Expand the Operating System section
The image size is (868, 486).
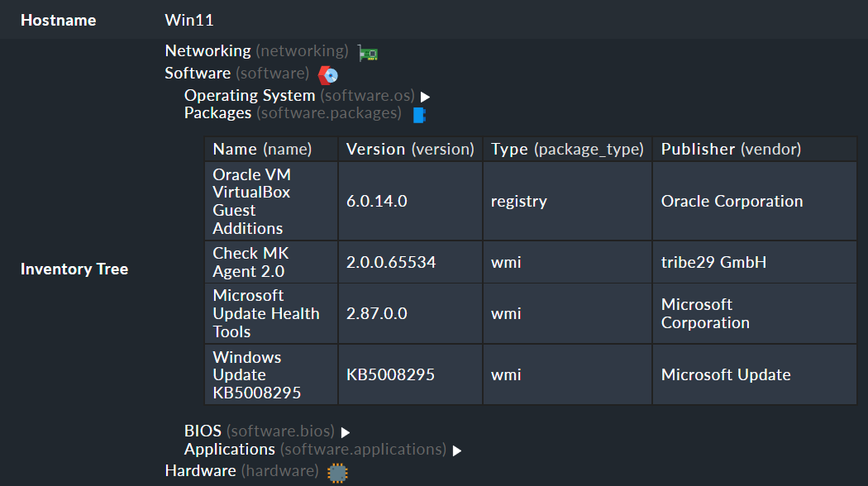(425, 97)
